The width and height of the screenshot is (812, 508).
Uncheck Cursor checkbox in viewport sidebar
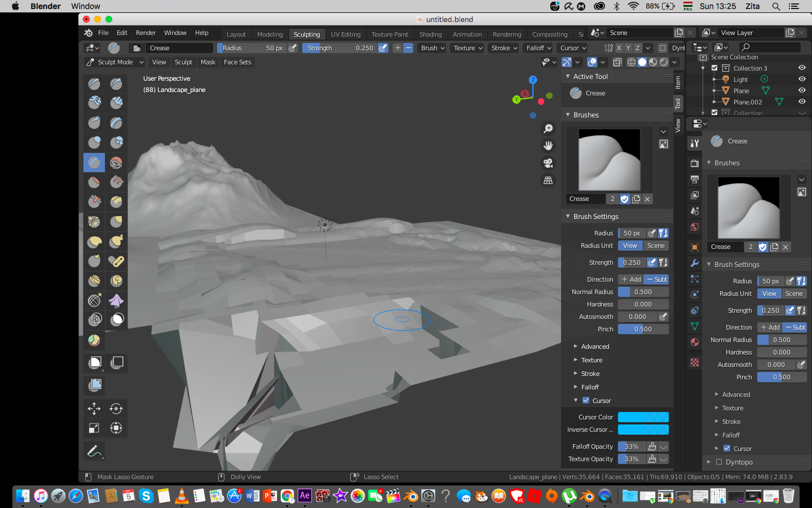(586, 400)
